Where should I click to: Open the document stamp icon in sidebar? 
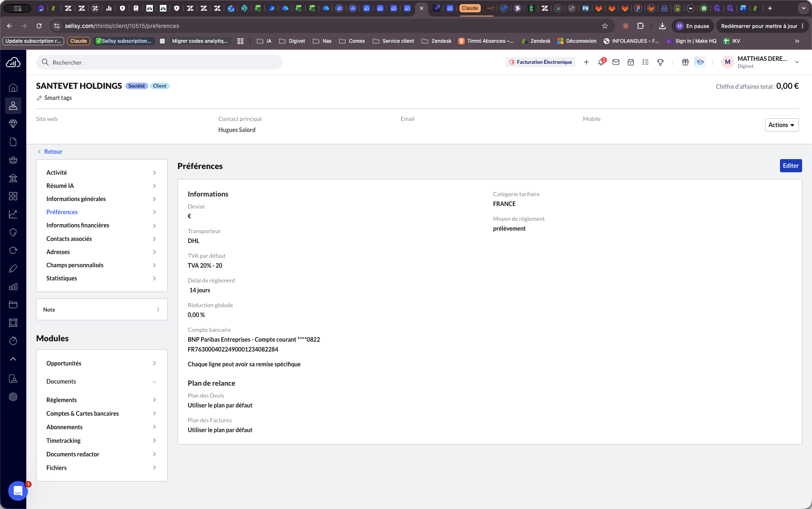tap(13, 379)
